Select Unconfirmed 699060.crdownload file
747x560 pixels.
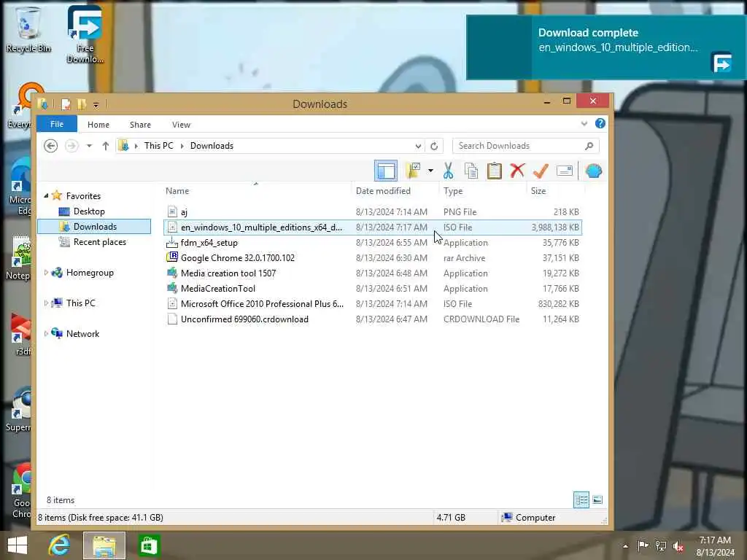click(x=373, y=319)
